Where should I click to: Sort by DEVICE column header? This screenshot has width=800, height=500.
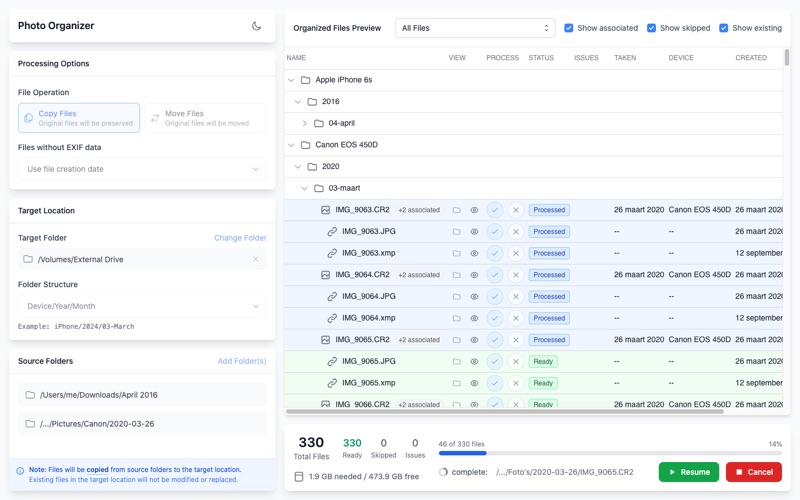tap(681, 58)
